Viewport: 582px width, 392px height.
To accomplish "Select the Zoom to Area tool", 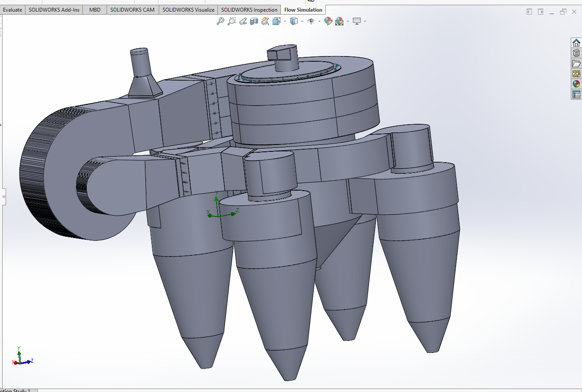I will [x=232, y=21].
